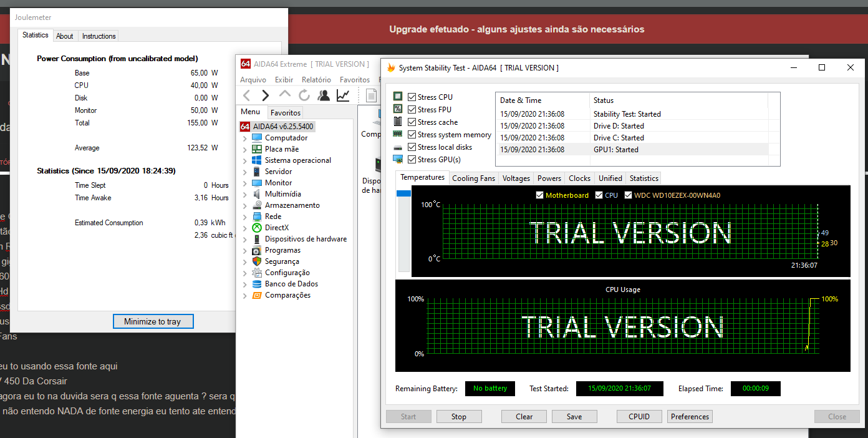Click the Clear button
The height and width of the screenshot is (438, 868).
[524, 417]
